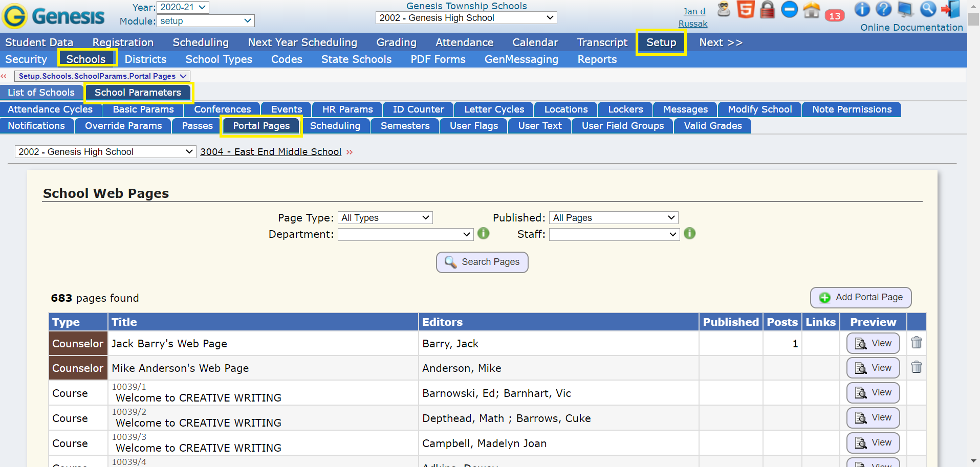
Task: Click the blue circle minus icon
Action: [790, 9]
